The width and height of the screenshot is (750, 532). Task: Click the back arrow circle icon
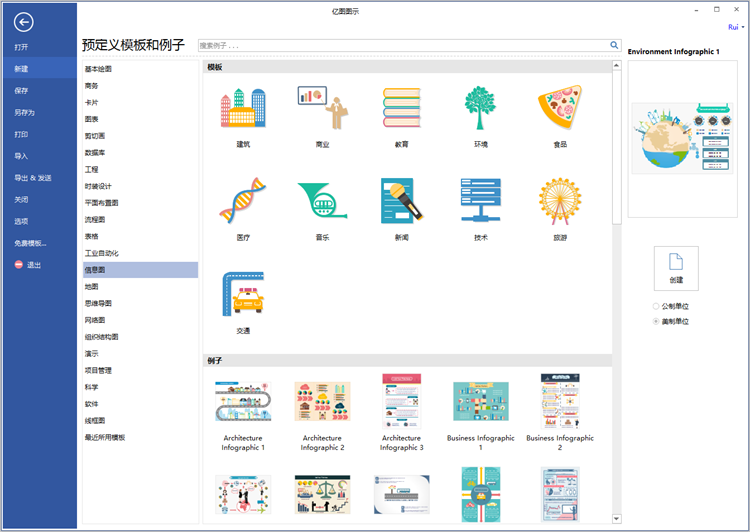click(x=23, y=22)
